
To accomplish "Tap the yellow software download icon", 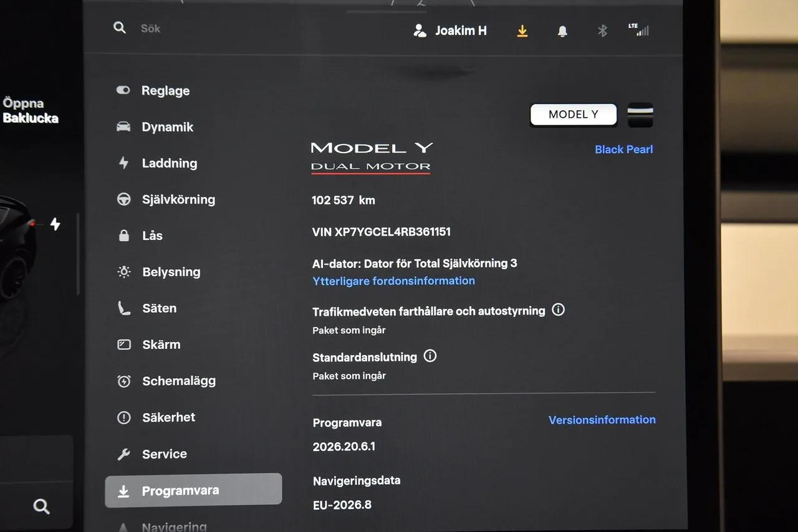I will coord(522,31).
